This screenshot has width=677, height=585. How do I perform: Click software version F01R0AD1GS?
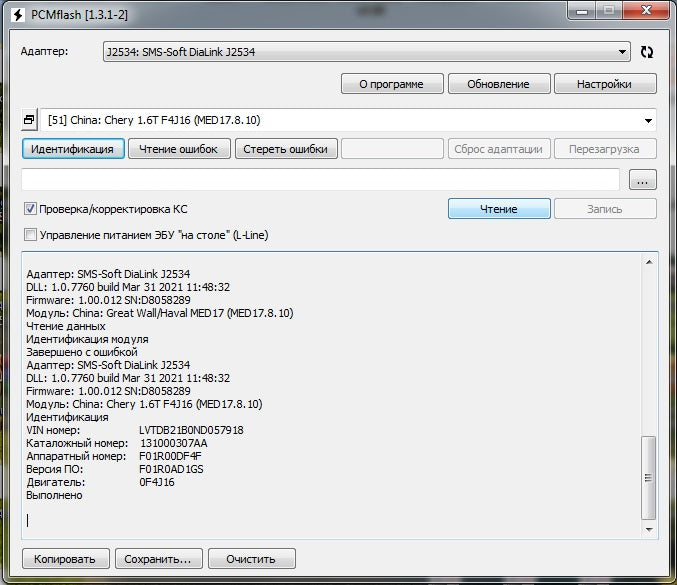pos(171,469)
